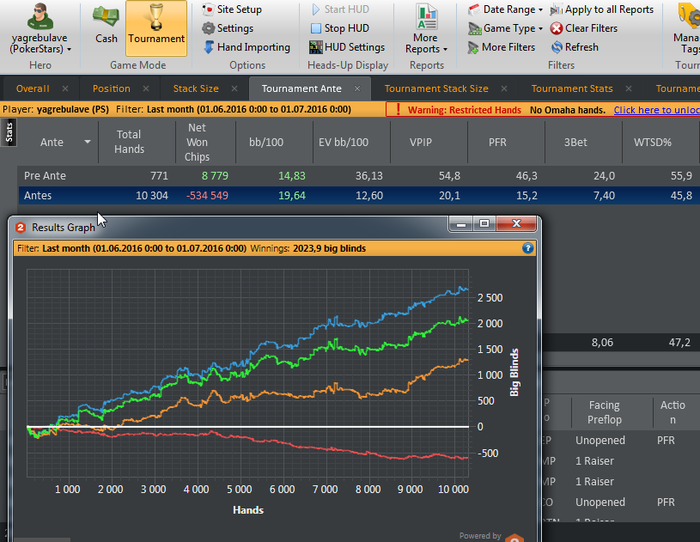Screen dimensions: 700x542
Task: Open the Ante column dropdown arrow
Action: point(88,142)
